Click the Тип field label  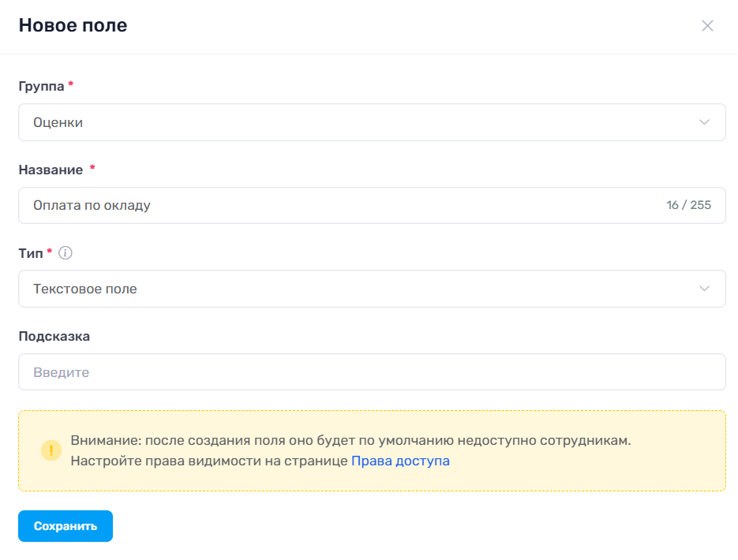point(31,253)
